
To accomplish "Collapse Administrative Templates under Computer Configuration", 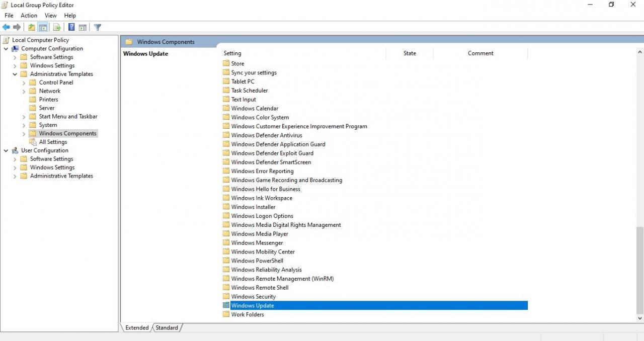I will pos(15,74).
